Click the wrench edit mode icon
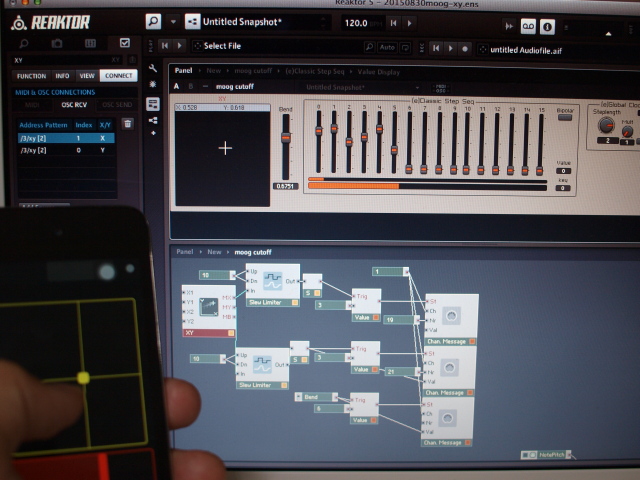 coord(153,68)
